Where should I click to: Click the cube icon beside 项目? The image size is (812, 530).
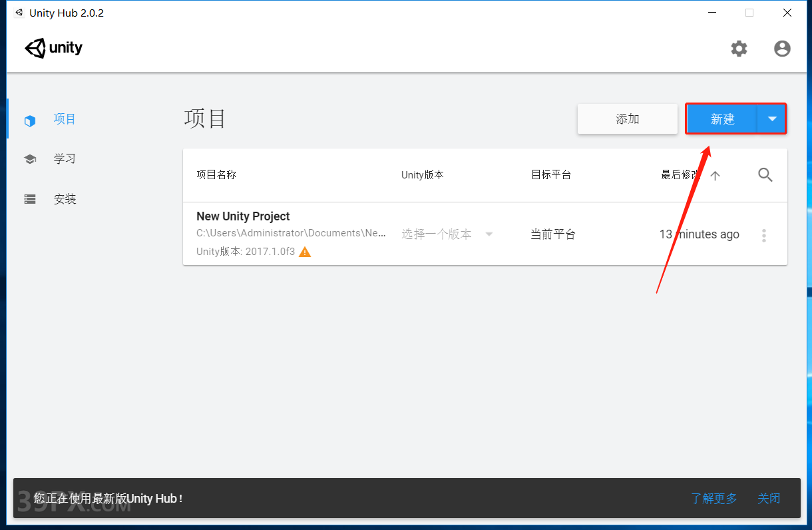click(x=29, y=121)
